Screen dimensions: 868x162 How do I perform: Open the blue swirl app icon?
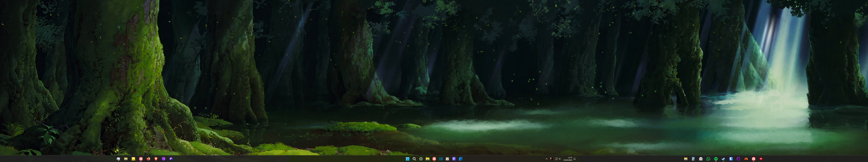(461, 159)
